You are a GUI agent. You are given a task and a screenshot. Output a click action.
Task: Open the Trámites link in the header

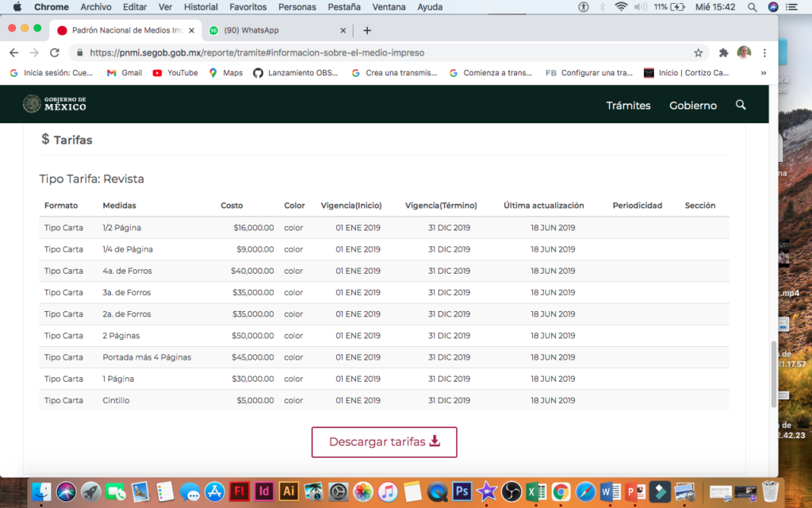coord(628,106)
